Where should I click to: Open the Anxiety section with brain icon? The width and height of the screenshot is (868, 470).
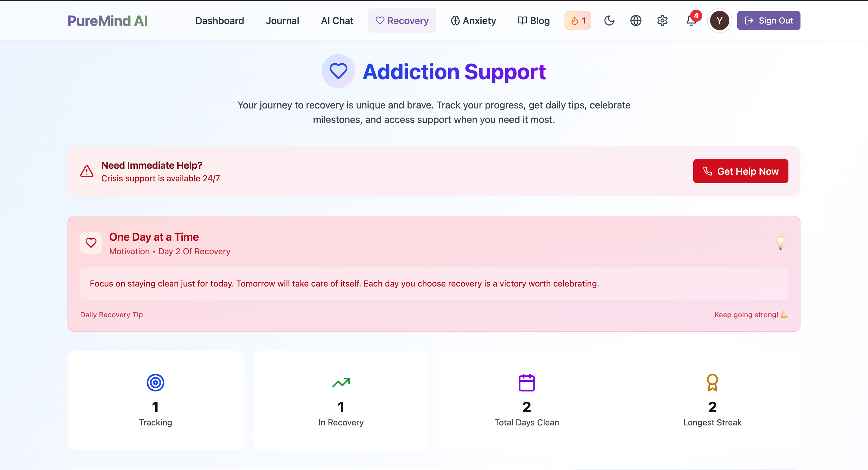tap(473, 20)
